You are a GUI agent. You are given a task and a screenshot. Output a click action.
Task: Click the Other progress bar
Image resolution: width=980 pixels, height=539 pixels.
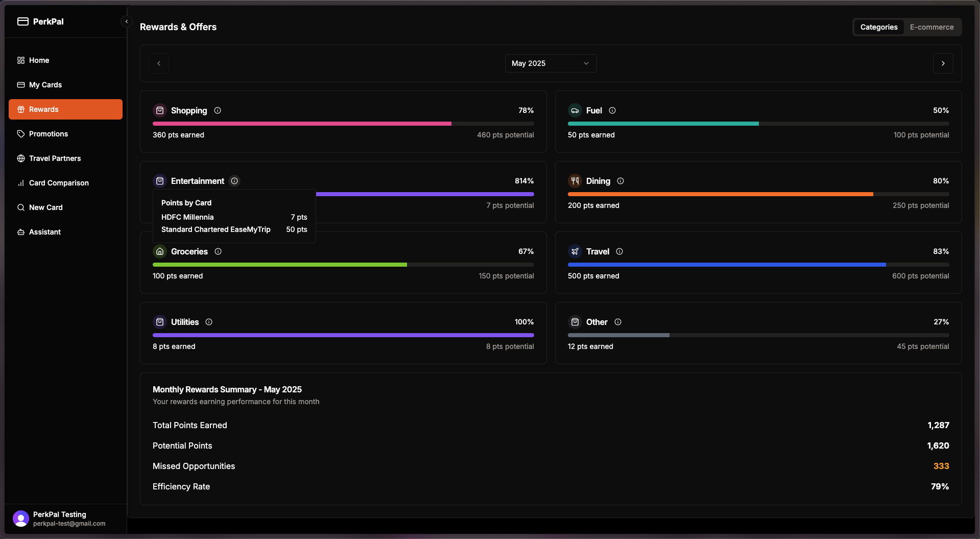click(758, 335)
